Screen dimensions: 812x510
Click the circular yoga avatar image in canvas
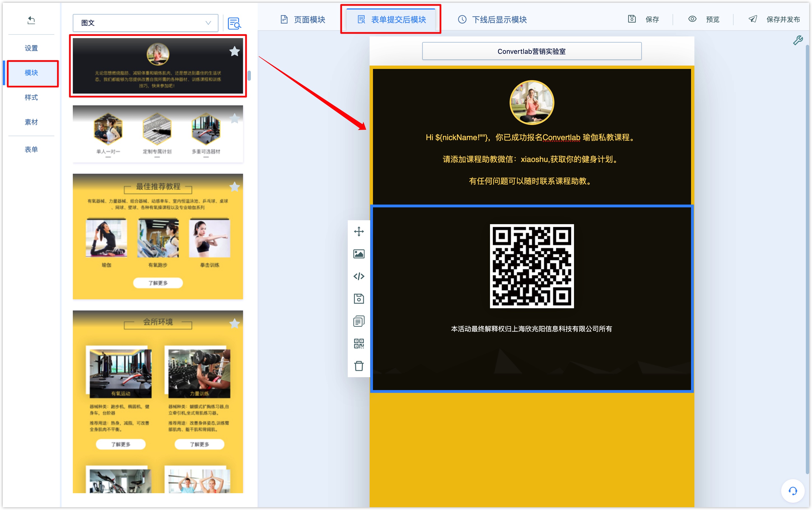[x=531, y=102]
